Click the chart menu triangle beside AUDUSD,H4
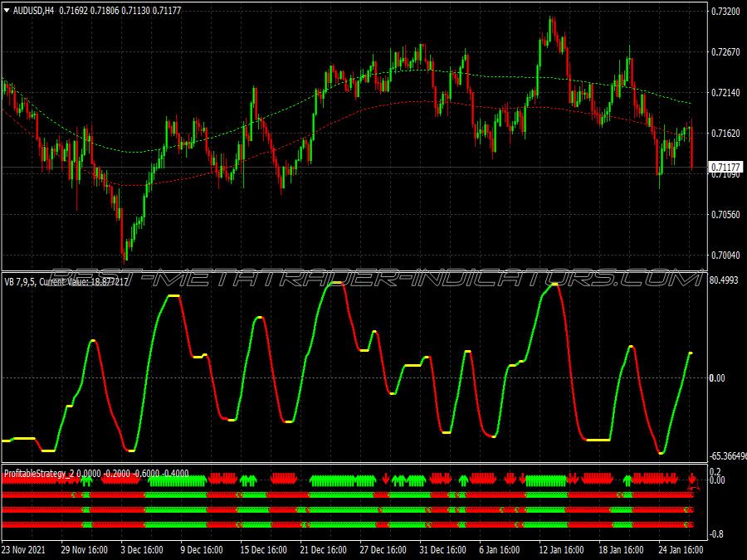 point(7,10)
